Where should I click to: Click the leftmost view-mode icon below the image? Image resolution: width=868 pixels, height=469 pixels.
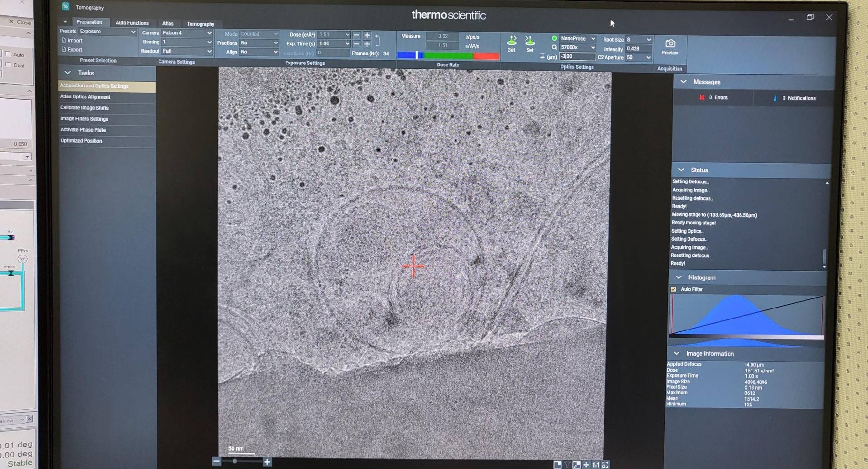558,465
